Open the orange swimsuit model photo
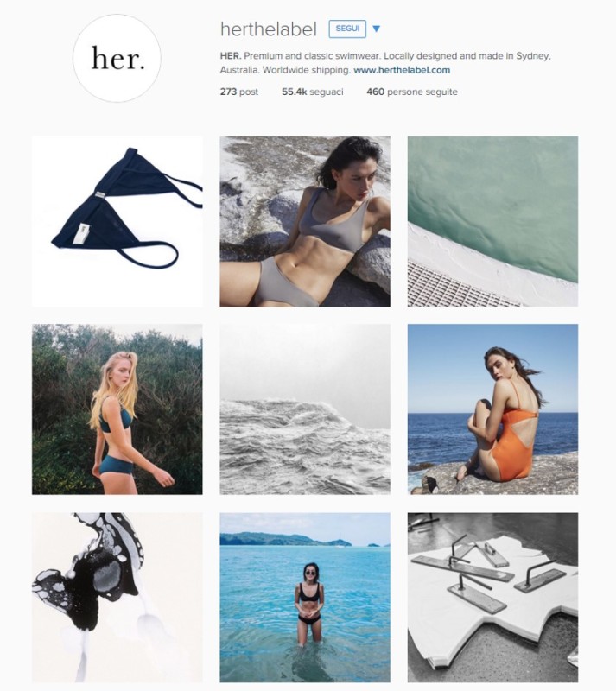This screenshot has height=691, width=616. pos(492,409)
